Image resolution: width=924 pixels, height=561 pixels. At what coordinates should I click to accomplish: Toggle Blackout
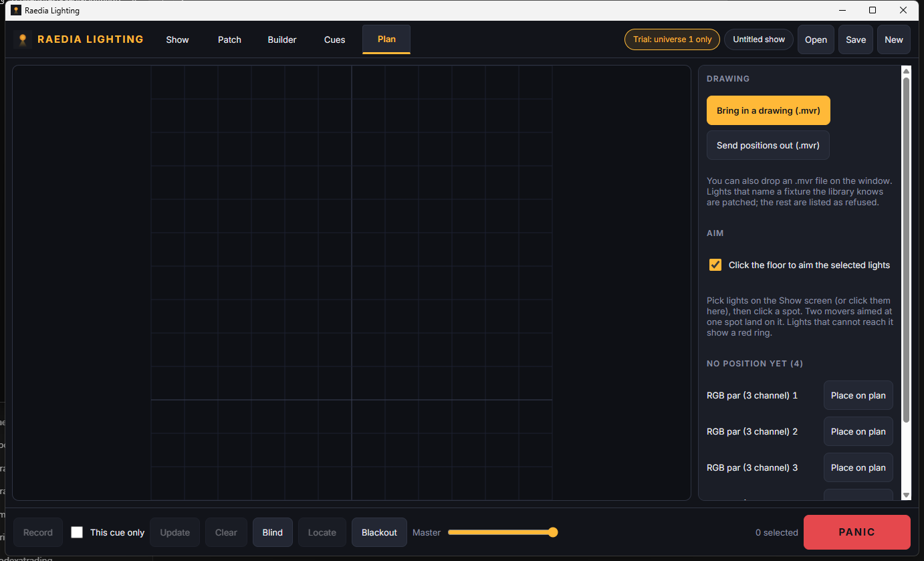click(379, 532)
